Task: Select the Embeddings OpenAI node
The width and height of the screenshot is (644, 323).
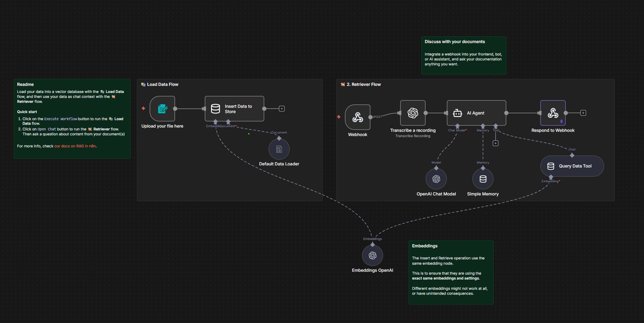Action: 372,255
